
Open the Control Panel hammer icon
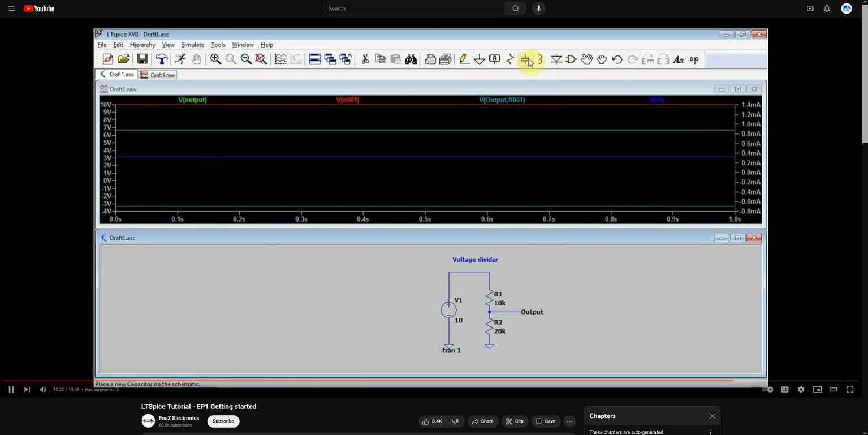161,59
